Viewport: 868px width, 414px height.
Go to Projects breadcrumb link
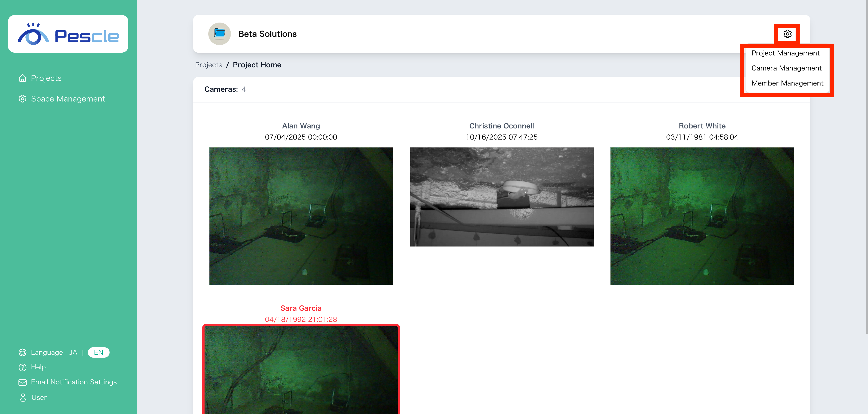click(208, 65)
